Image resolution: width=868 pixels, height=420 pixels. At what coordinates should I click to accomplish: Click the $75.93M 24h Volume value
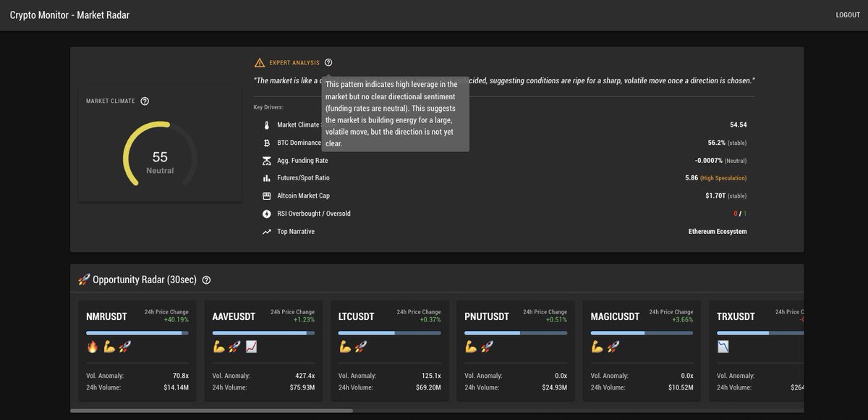(x=302, y=387)
